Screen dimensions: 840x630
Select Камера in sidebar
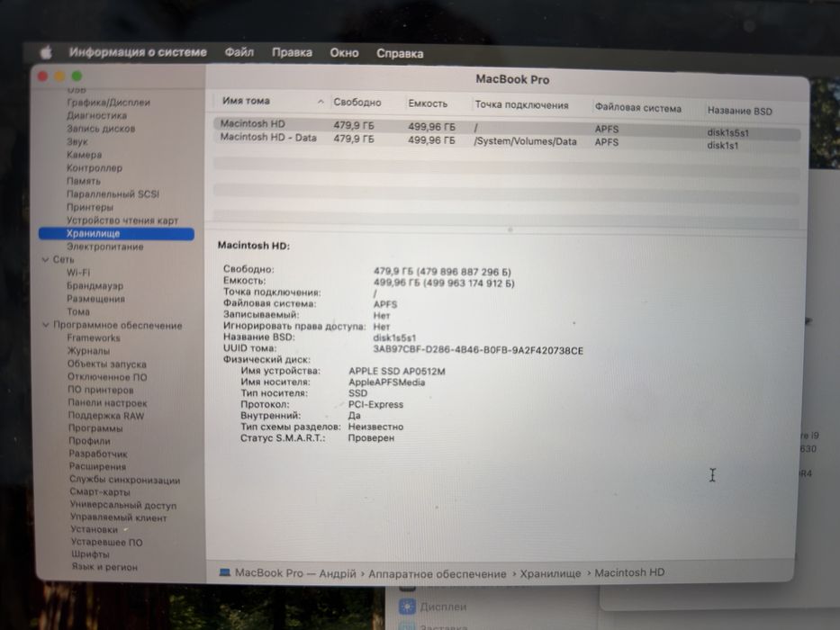(x=84, y=155)
